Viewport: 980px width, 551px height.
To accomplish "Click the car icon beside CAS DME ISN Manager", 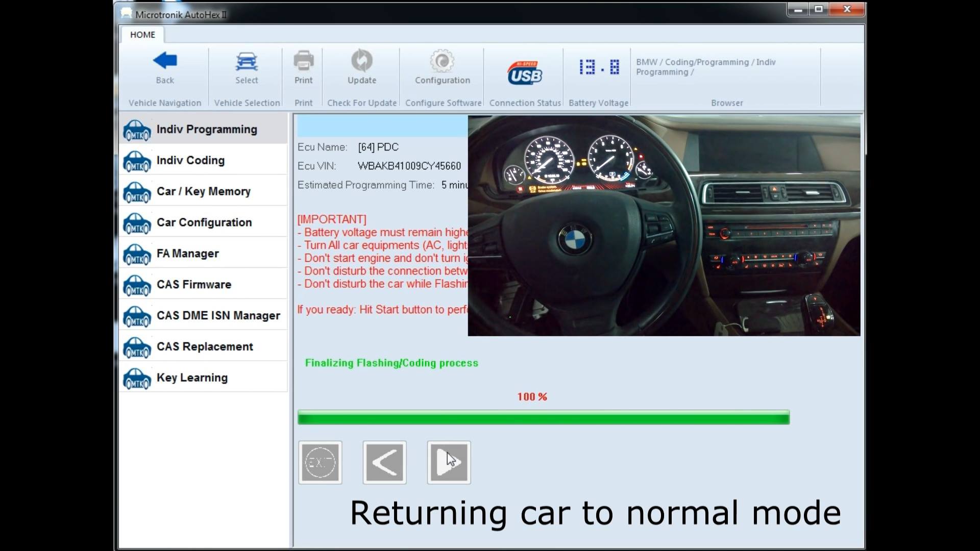I will point(137,317).
